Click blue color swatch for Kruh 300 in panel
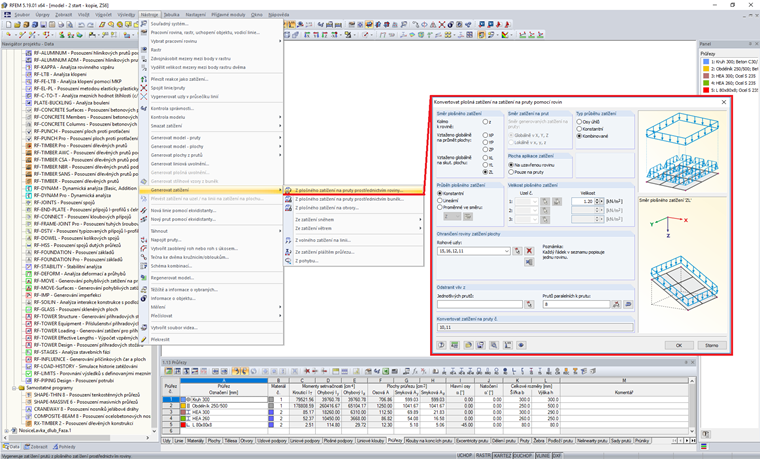 click(x=706, y=62)
